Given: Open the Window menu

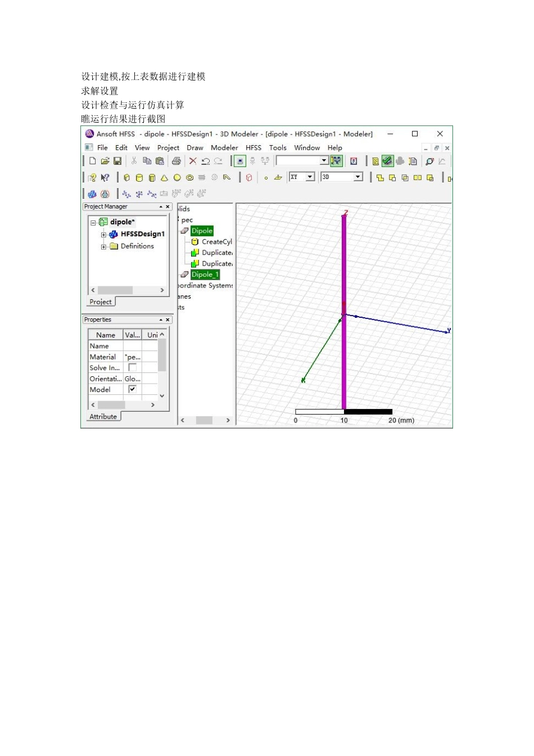Looking at the screenshot, I should (x=307, y=147).
